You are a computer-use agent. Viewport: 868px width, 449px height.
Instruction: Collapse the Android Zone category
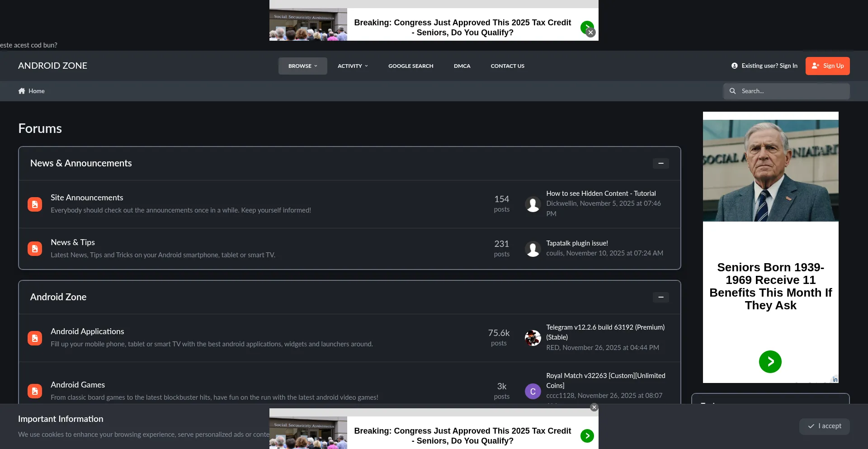coord(660,297)
